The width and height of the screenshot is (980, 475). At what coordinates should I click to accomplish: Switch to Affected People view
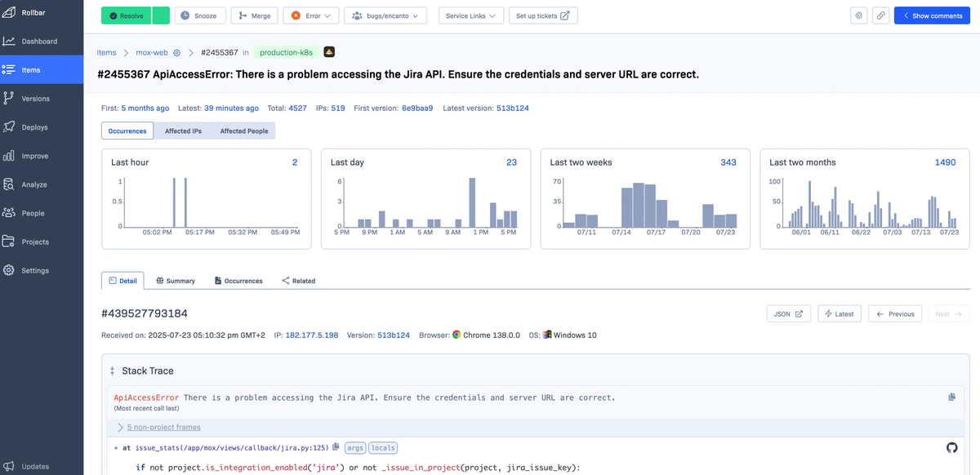243,131
